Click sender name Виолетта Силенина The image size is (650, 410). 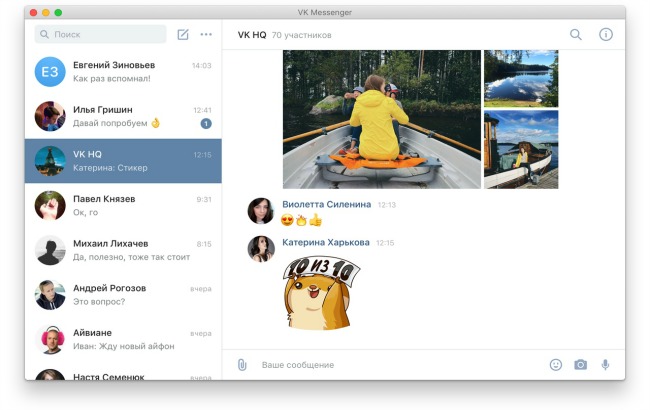(326, 204)
